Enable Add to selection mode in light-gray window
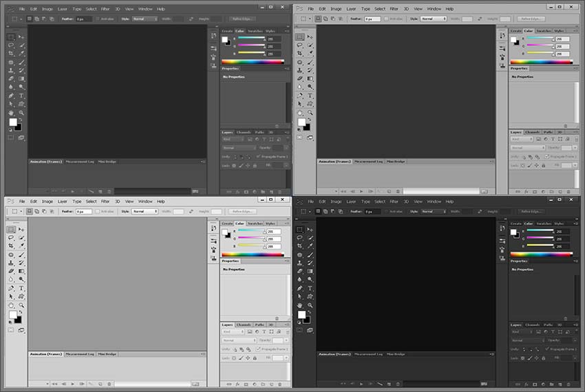The image size is (585, 392). 37,212
